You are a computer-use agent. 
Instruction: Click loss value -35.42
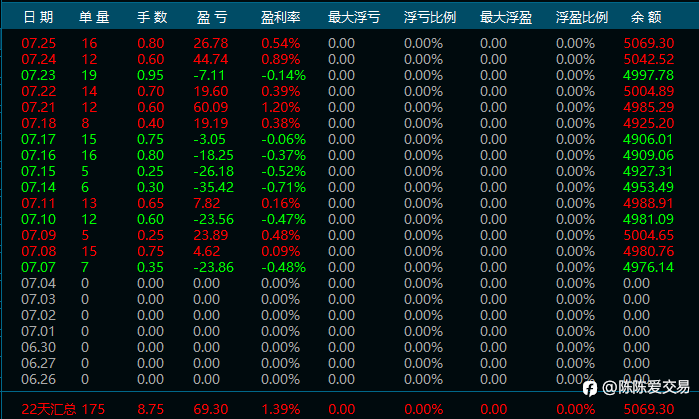(214, 187)
